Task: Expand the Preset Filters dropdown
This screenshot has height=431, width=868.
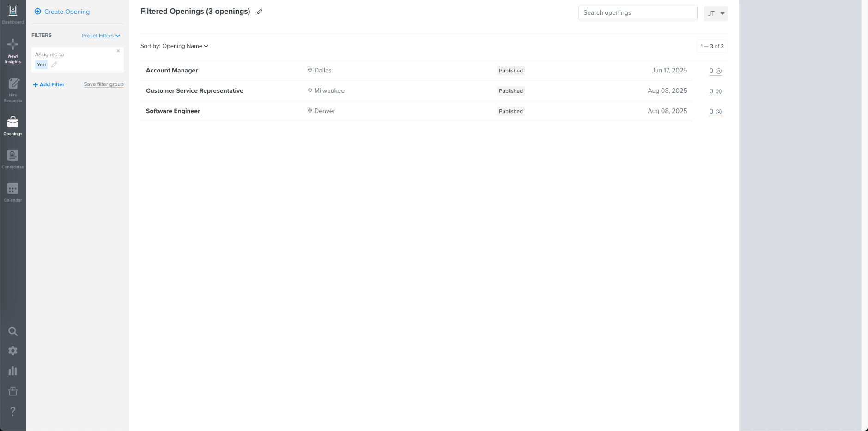Action: (x=101, y=36)
